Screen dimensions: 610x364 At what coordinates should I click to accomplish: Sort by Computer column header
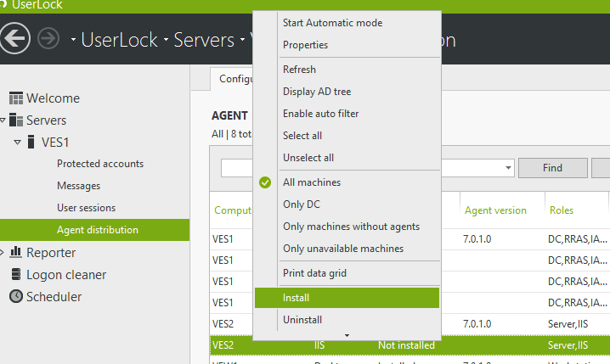click(x=233, y=210)
